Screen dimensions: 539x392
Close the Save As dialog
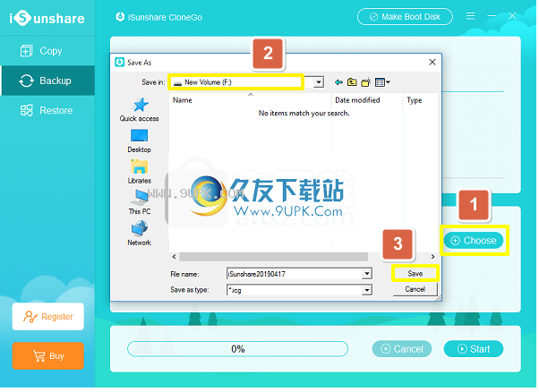click(432, 62)
